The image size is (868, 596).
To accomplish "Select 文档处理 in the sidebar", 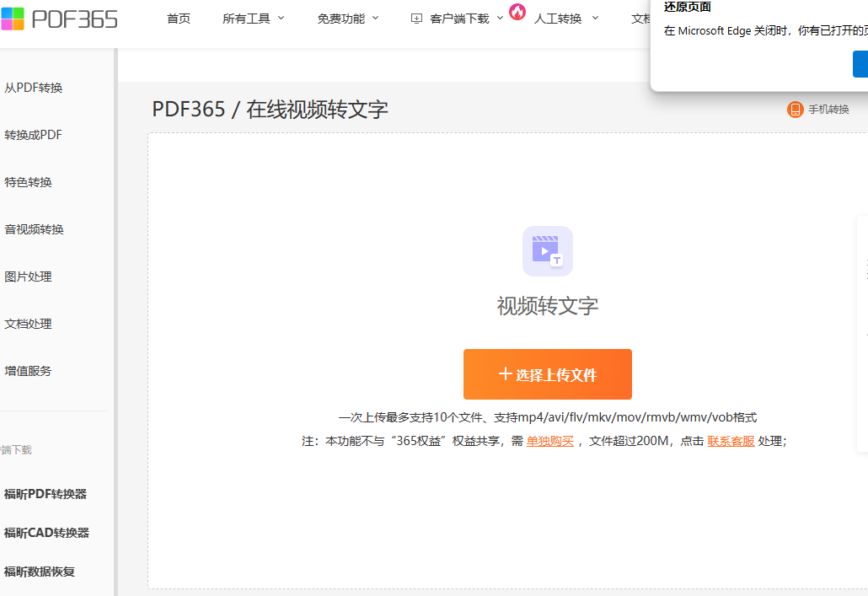I will click(x=29, y=324).
